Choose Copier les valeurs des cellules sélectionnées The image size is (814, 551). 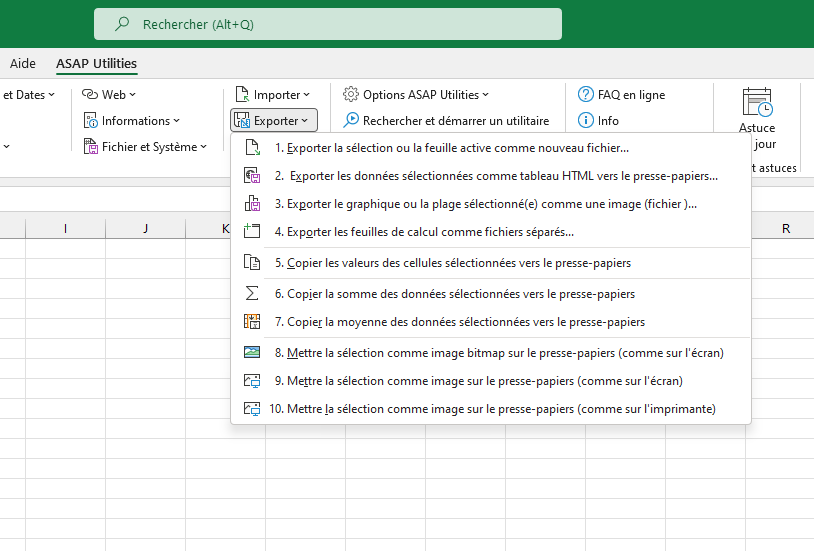click(x=491, y=263)
